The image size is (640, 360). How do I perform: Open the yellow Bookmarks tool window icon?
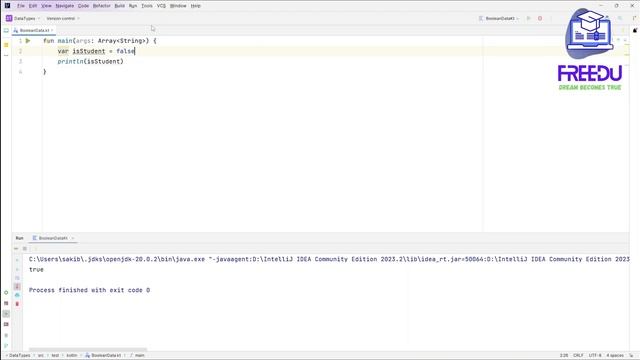tap(6, 45)
